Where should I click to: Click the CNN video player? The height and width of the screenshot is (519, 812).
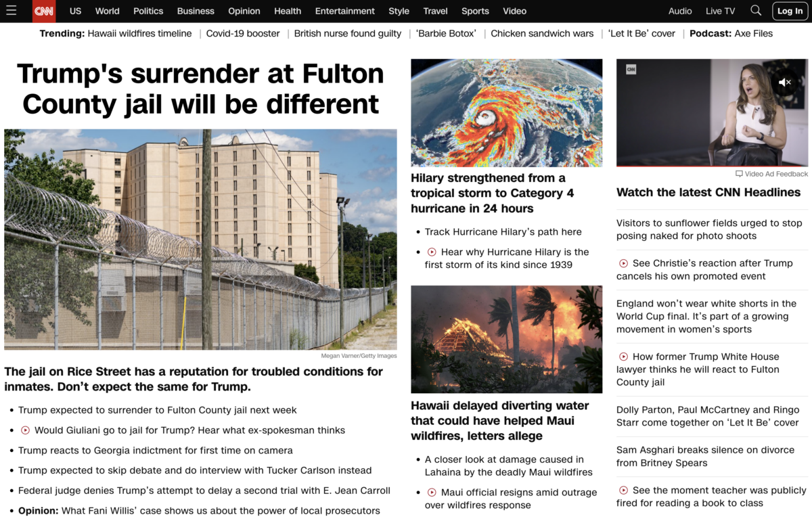click(x=712, y=112)
